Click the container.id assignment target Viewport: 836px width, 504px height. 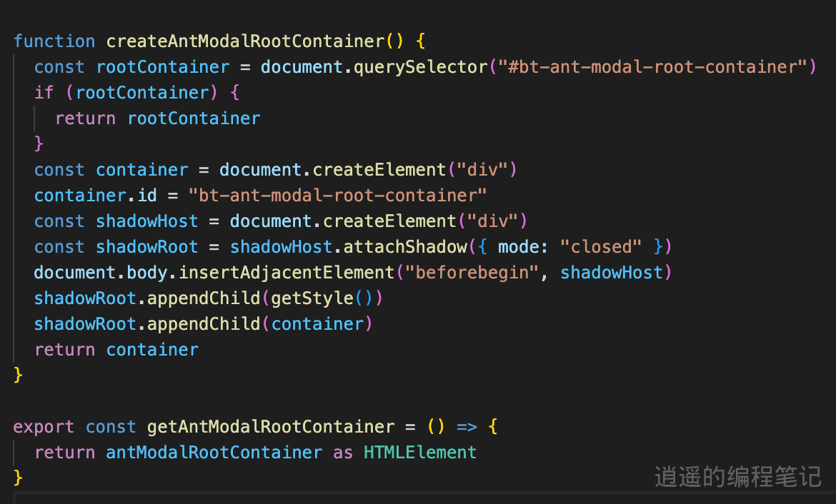pos(95,195)
